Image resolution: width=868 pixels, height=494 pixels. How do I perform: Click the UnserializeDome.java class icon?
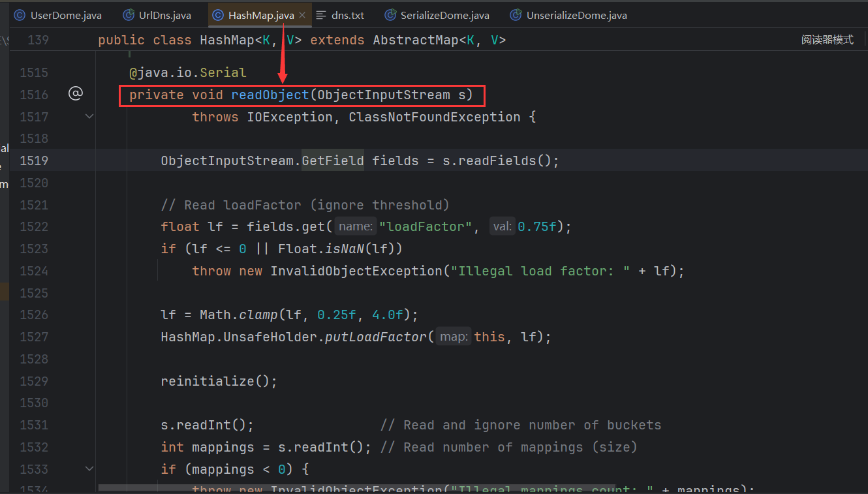coord(516,15)
